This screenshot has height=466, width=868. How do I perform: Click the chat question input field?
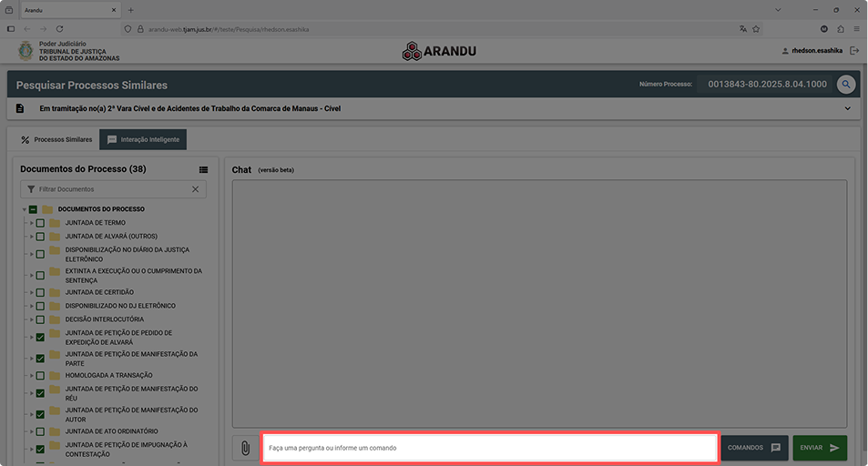490,448
